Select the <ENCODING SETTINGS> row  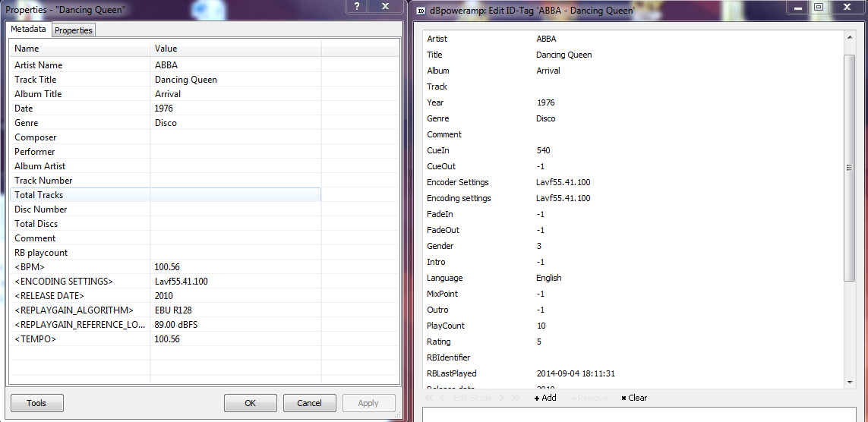[166, 281]
